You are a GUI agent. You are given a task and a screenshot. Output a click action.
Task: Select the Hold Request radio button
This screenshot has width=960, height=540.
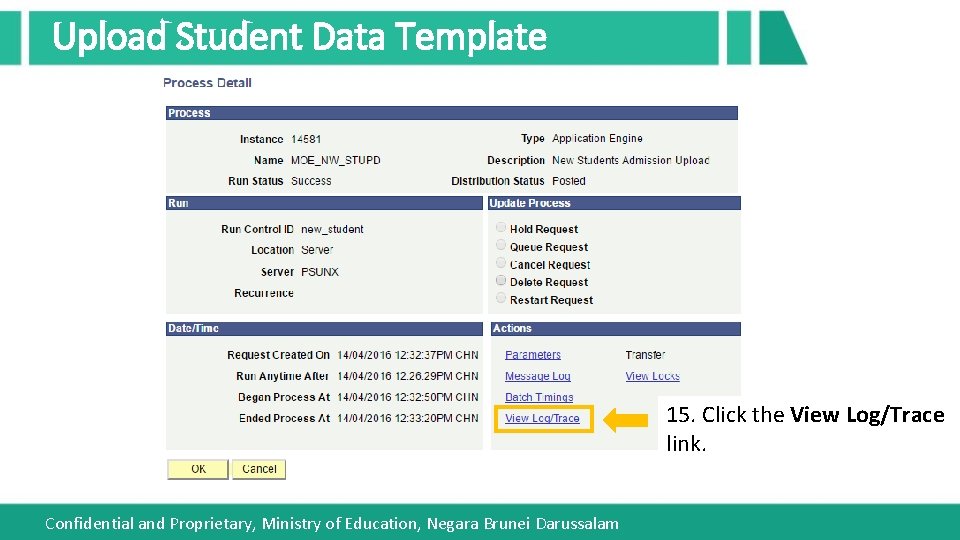(501, 228)
